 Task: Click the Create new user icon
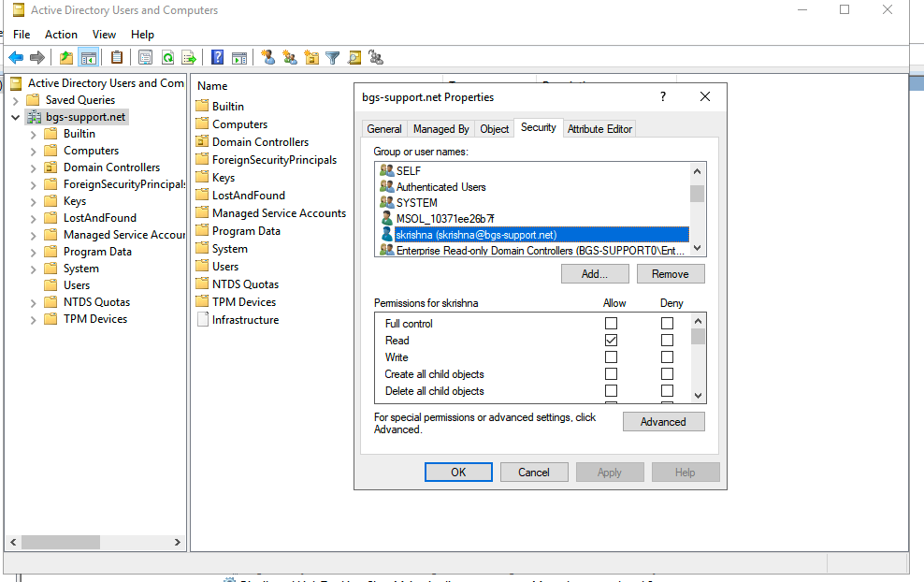tap(268, 58)
